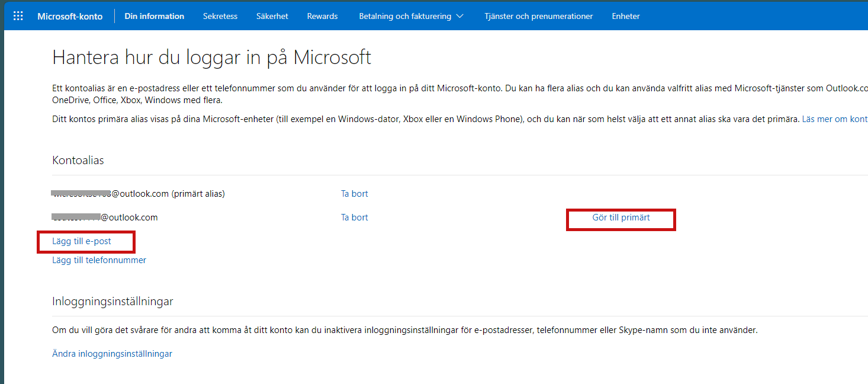Expand Betalning och fakturering menu
The height and width of the screenshot is (384, 868).
pos(412,16)
